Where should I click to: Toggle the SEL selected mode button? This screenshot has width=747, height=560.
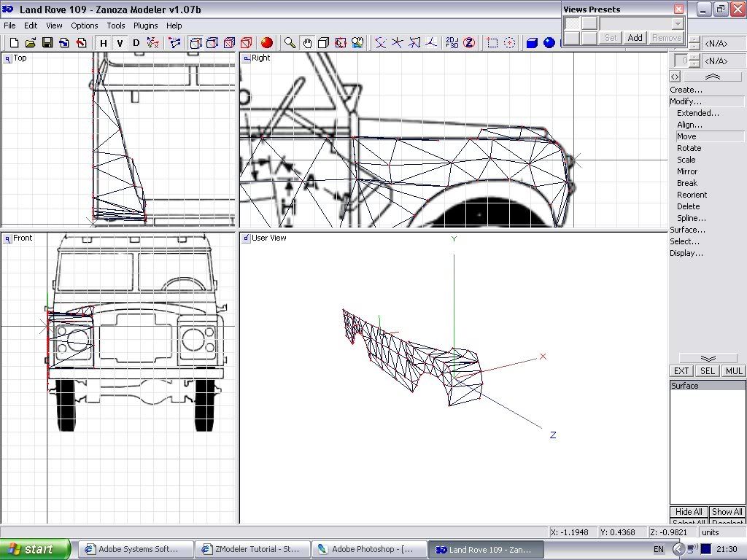point(707,371)
